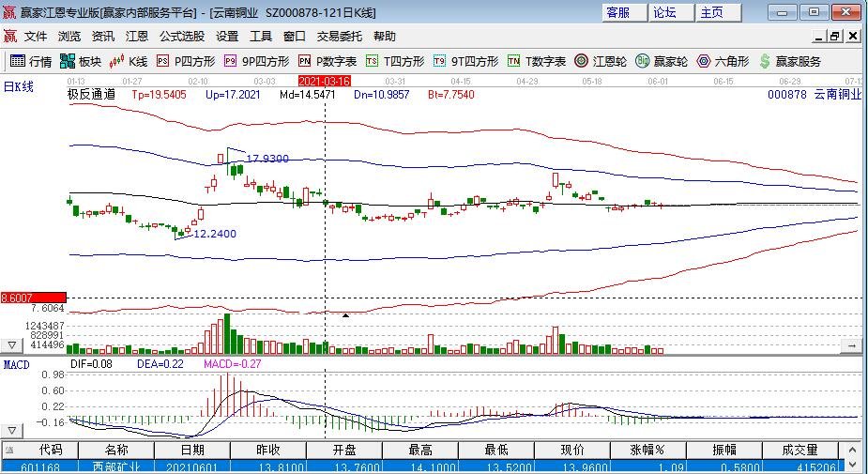Sort table by 开盘 column header
This screenshot has height=474, width=868.
(x=343, y=451)
